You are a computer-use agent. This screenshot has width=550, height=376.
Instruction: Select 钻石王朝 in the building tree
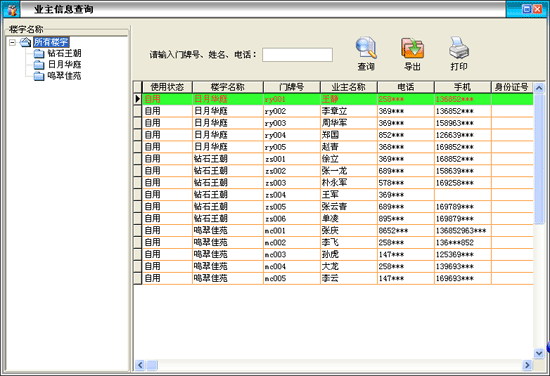click(65, 53)
